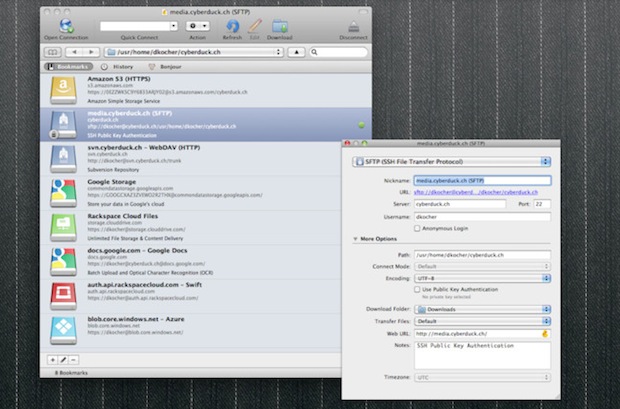
Task: Select the 'Rackspace Cloud Files' bookmark title
Action: tap(123, 216)
